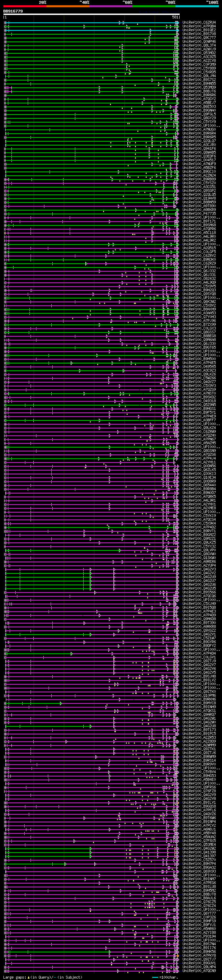Image resolution: width=222 pixels, height=980 pixels.
Task: Select label UniRef100_A3C9Z5
Action: 199,57
